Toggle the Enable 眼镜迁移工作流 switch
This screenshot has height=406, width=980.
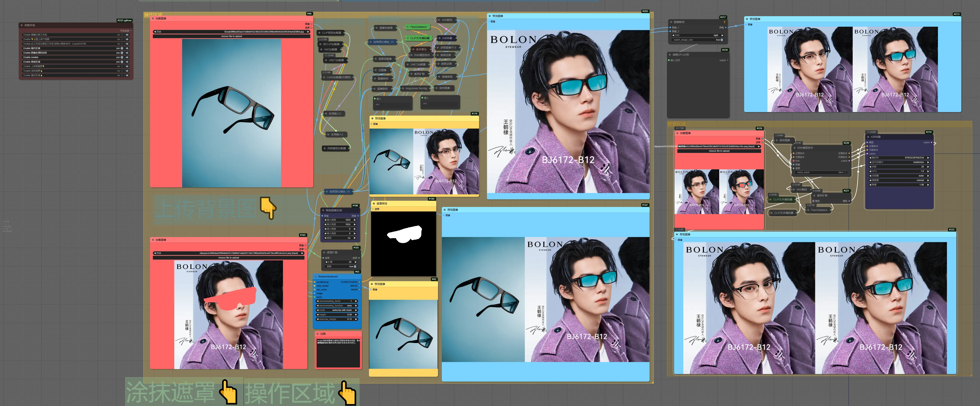click(122, 35)
